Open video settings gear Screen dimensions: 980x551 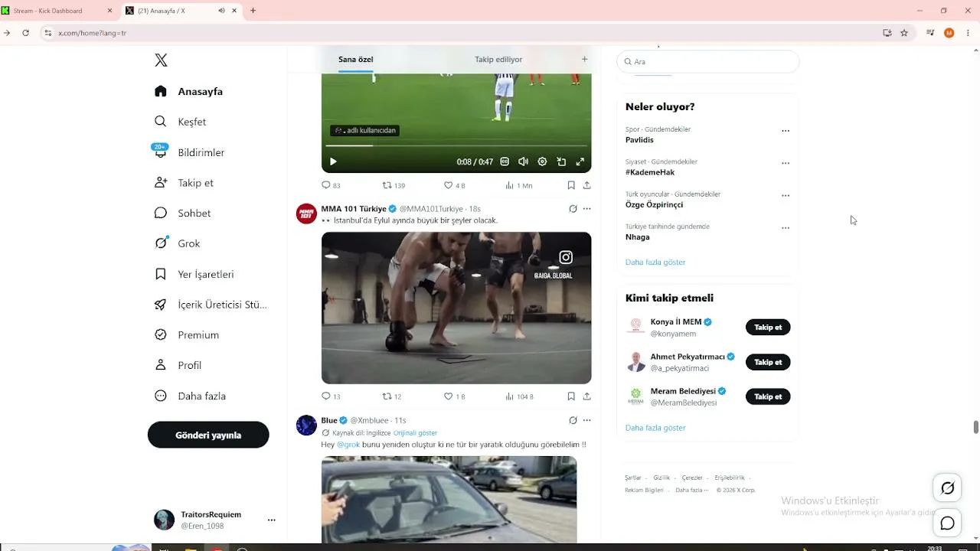click(x=542, y=161)
